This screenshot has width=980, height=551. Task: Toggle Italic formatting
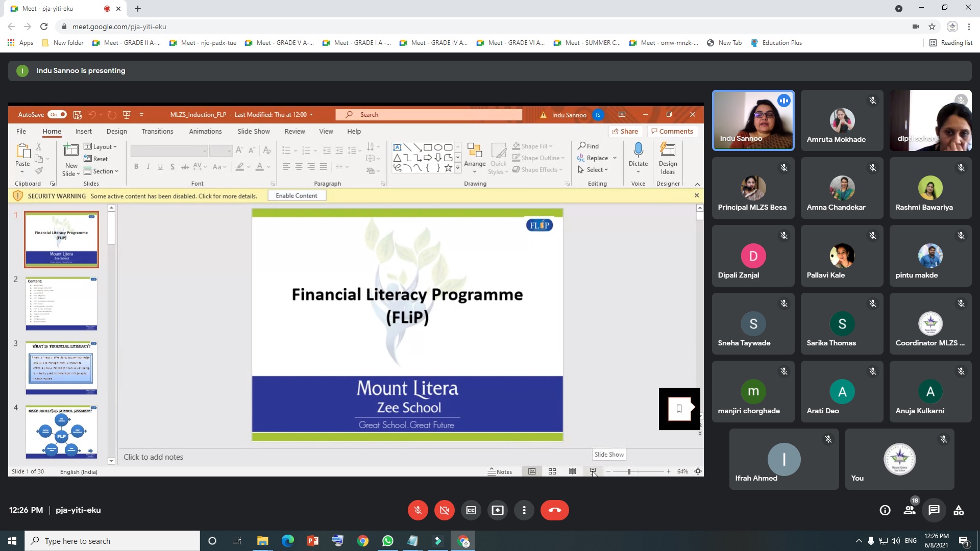click(149, 166)
